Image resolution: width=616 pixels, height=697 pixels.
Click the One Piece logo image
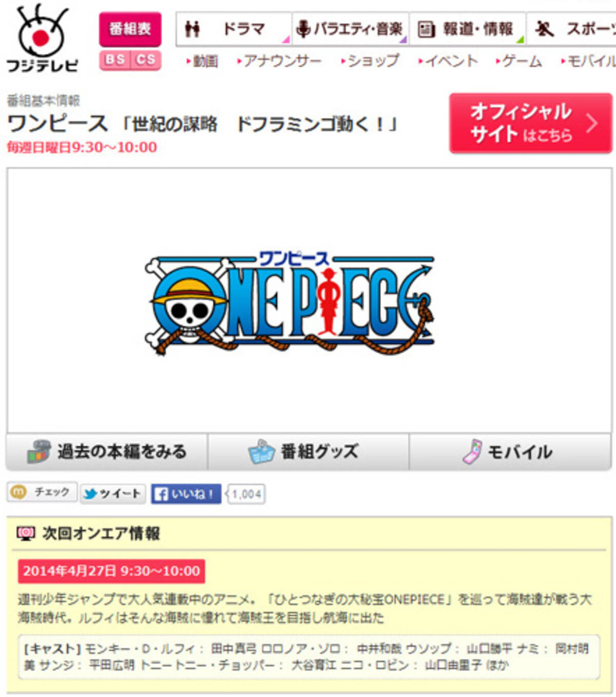tap(289, 303)
